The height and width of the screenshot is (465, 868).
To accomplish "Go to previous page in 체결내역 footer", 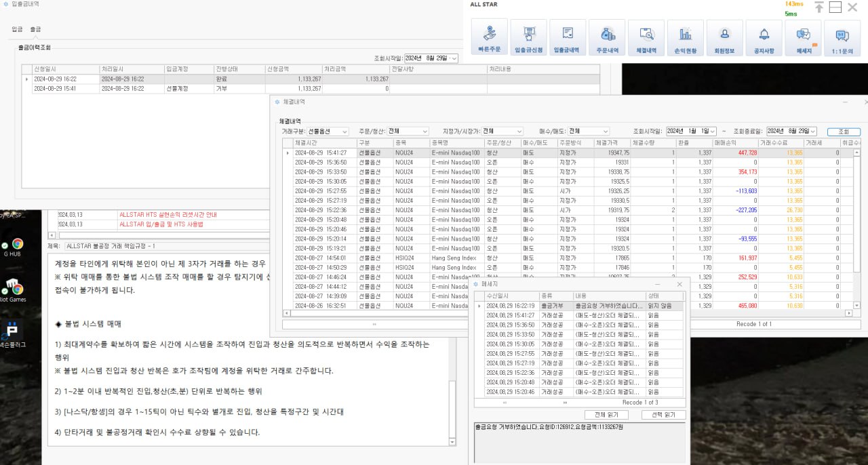I will [x=375, y=324].
